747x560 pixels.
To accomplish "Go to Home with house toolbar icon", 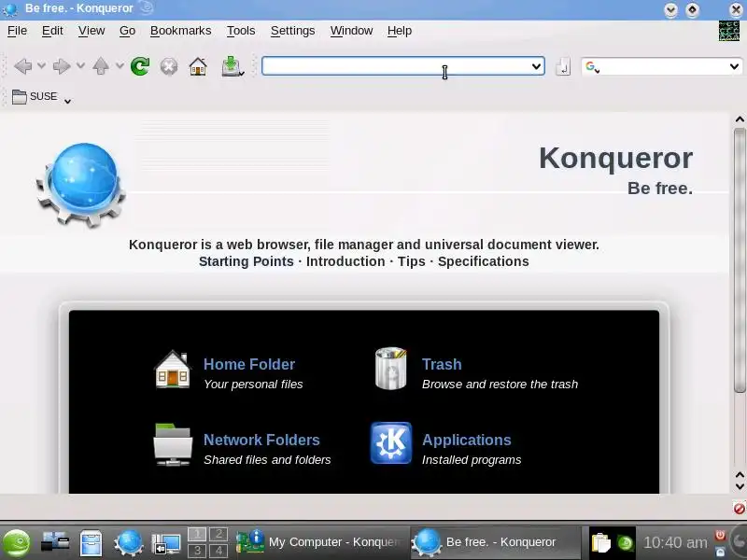I will pyautogui.click(x=198, y=66).
